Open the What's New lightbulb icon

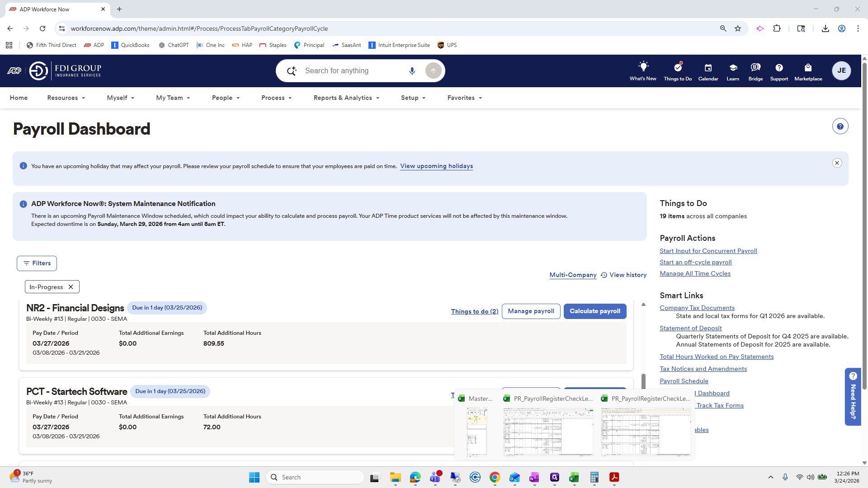(643, 67)
